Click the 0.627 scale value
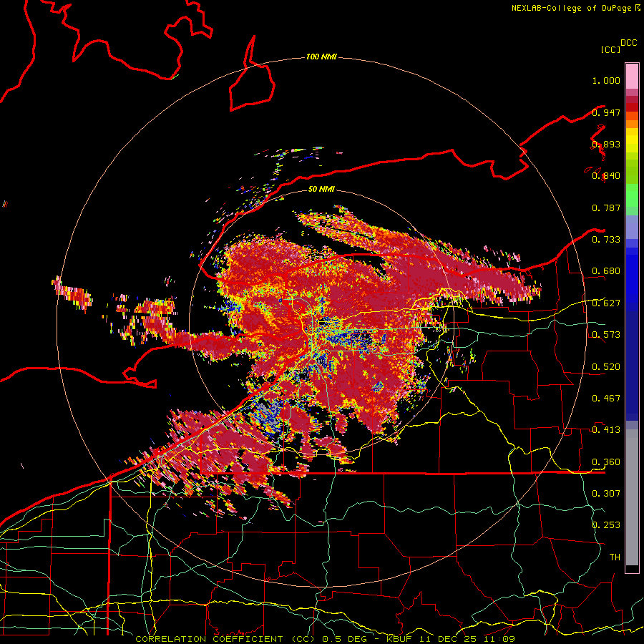The width and height of the screenshot is (644, 644). [x=606, y=303]
